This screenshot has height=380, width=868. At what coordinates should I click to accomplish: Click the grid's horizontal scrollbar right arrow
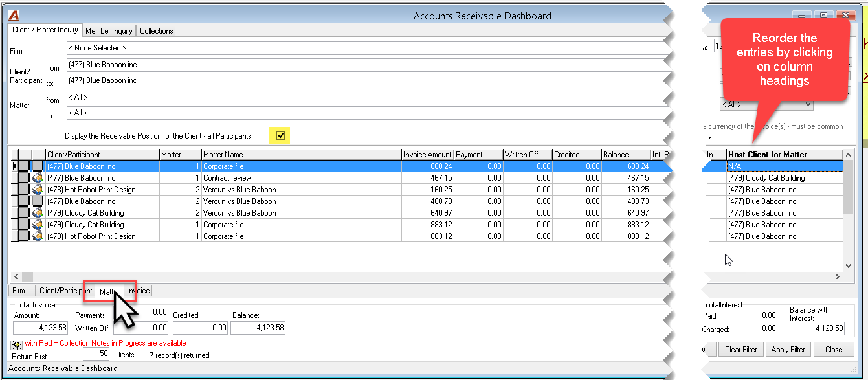[x=838, y=276]
